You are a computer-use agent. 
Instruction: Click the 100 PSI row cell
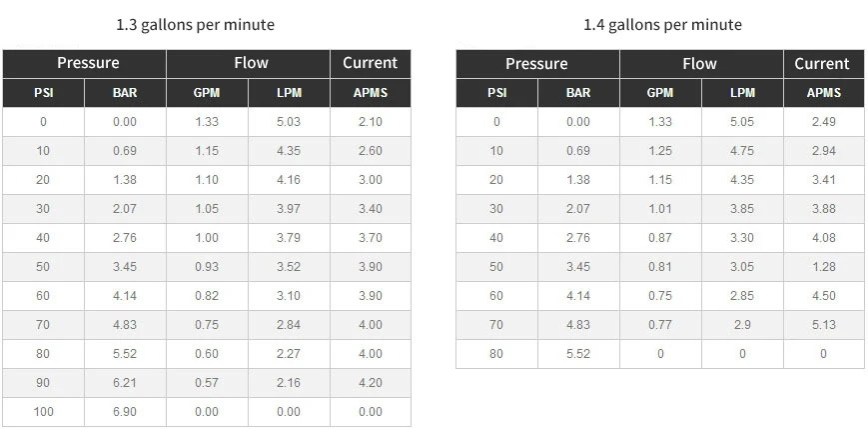point(43,412)
